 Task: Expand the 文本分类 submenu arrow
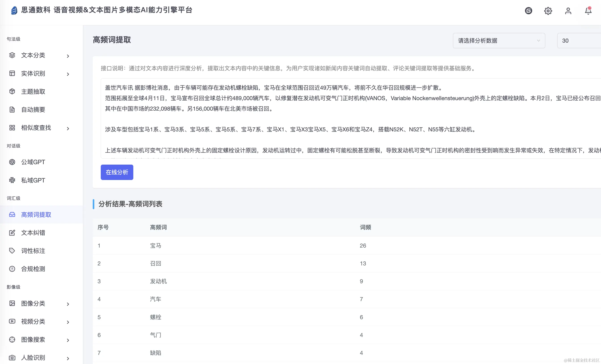click(68, 56)
